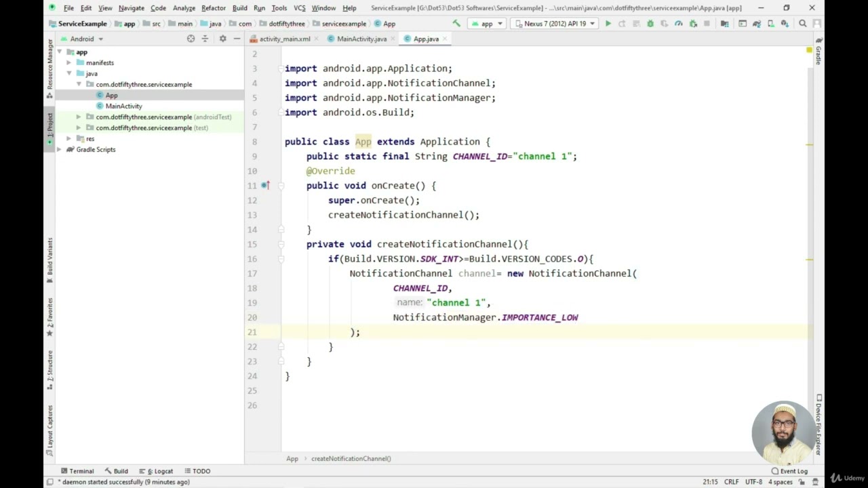Click the Search Everywhere magnifier icon
868x488 pixels.
[803, 24]
